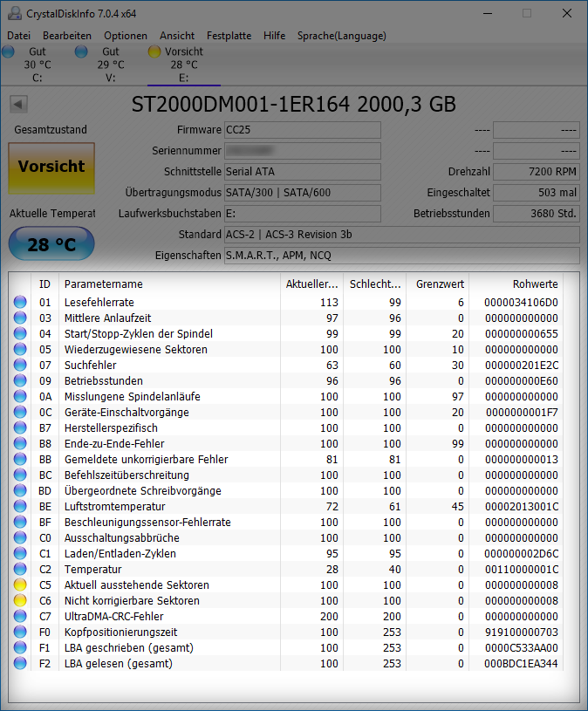
Task: Click the disk title ST2000DM001-1ER164 2000,3 GB
Action: click(x=294, y=105)
